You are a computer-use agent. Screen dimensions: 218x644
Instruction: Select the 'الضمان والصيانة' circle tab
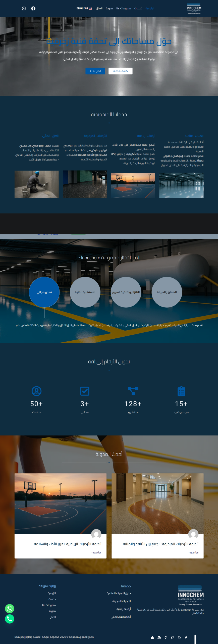(x=167, y=292)
